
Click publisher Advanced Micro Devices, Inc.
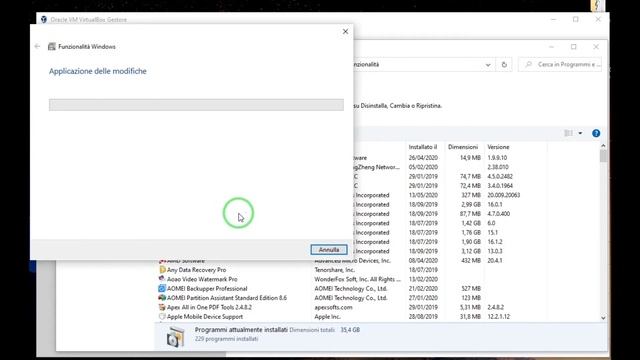353,260
